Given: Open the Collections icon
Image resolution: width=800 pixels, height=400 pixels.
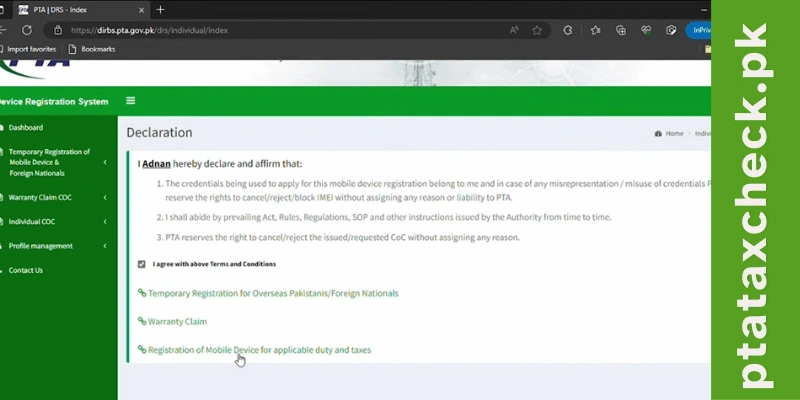Looking at the screenshot, I should [x=621, y=30].
